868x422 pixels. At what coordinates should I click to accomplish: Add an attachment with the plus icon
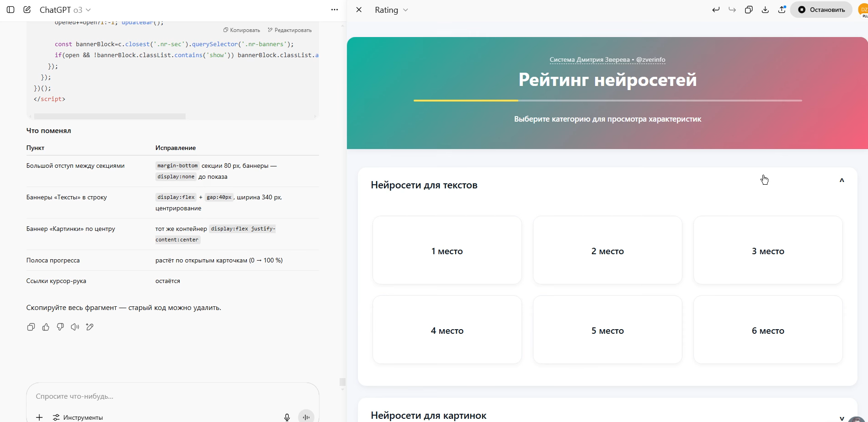[x=39, y=417]
